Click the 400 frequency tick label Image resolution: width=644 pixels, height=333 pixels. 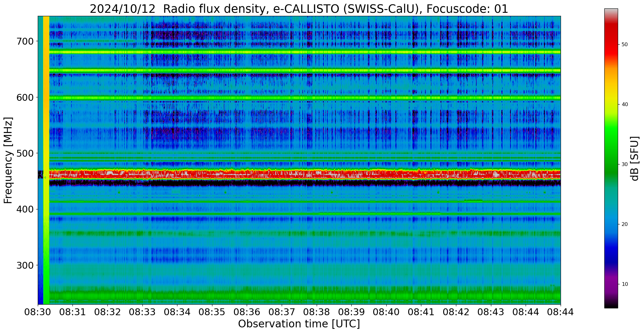pos(25,209)
